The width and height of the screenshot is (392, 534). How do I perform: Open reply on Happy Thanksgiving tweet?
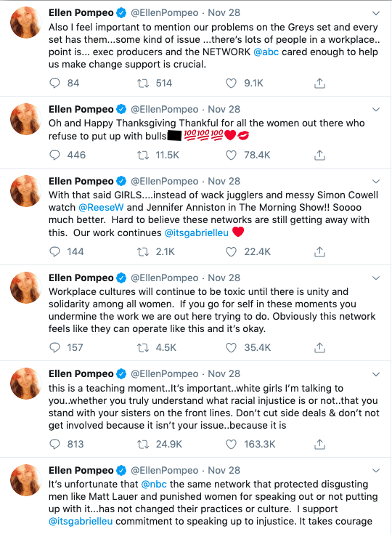pyautogui.click(x=54, y=155)
